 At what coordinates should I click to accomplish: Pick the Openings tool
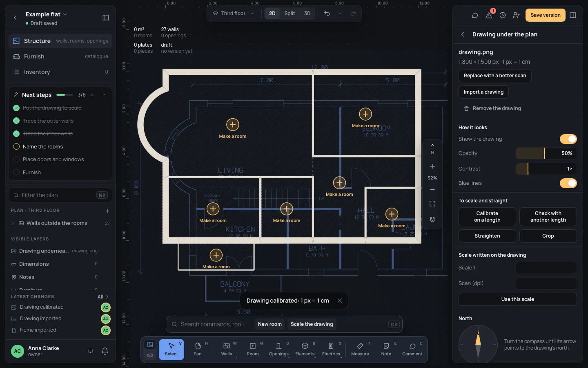point(279,350)
